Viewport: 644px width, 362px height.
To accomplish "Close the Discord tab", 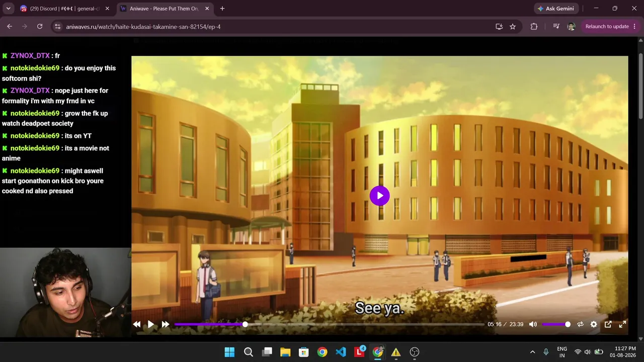I will (107, 9).
